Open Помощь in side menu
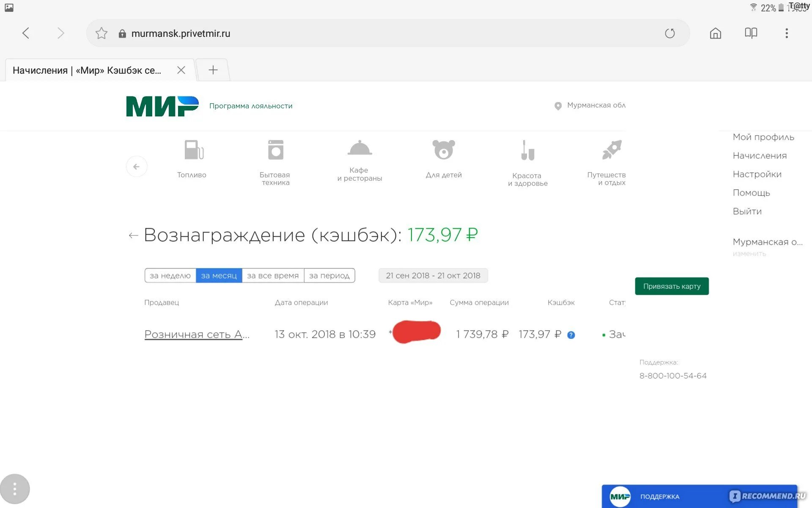 point(751,193)
